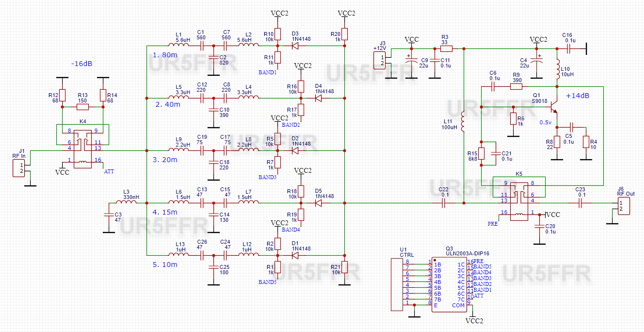Select the C22 0.1 coupling capacitor
Viewport: 644px width, 332px height.
(x=444, y=203)
